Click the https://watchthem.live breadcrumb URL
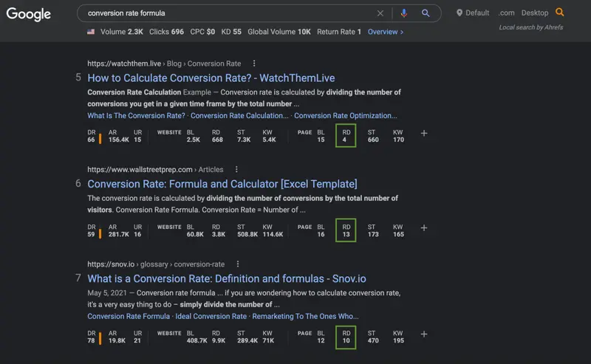Viewport: 591px width, 364px height. (x=124, y=63)
